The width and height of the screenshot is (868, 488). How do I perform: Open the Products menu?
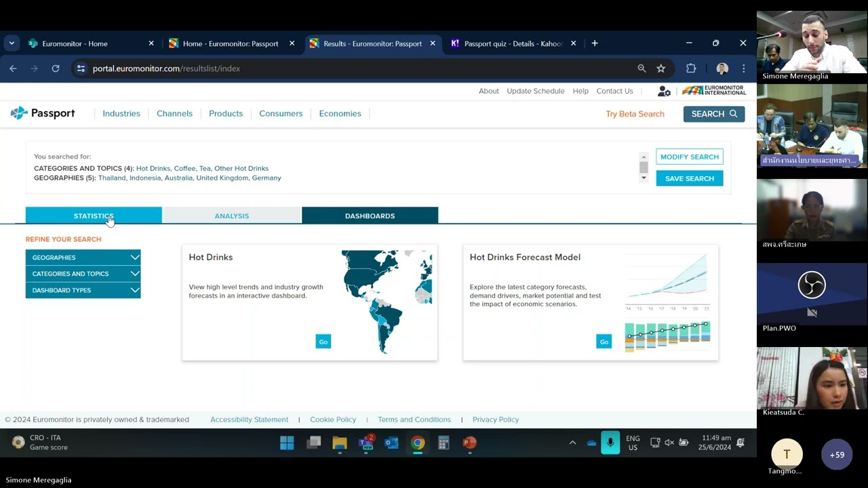(x=226, y=113)
